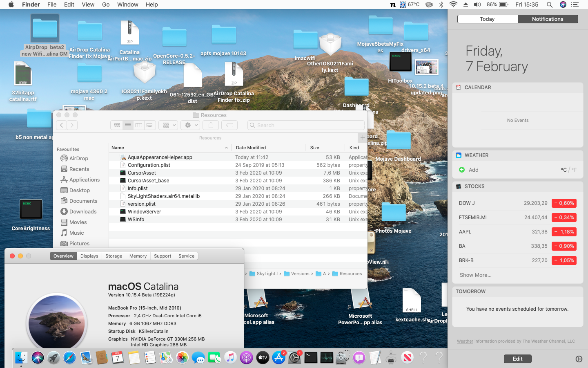Toggle weather units to °F
Image resolution: width=588 pixels, height=368 pixels.
pos(574,170)
